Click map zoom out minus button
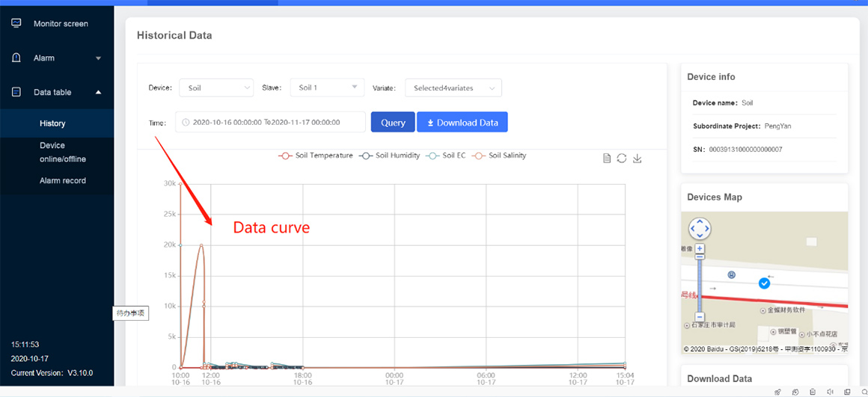Viewport: 868px width, 397px height. (x=700, y=317)
